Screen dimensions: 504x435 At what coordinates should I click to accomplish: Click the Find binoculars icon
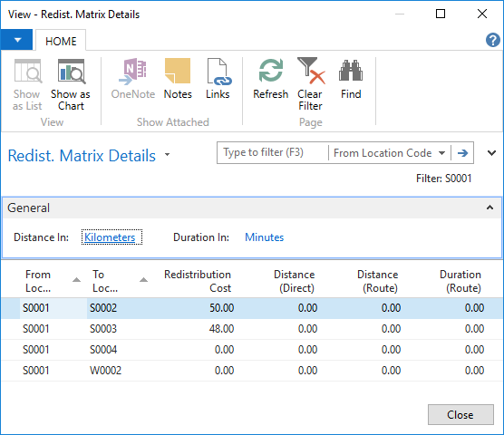351,71
